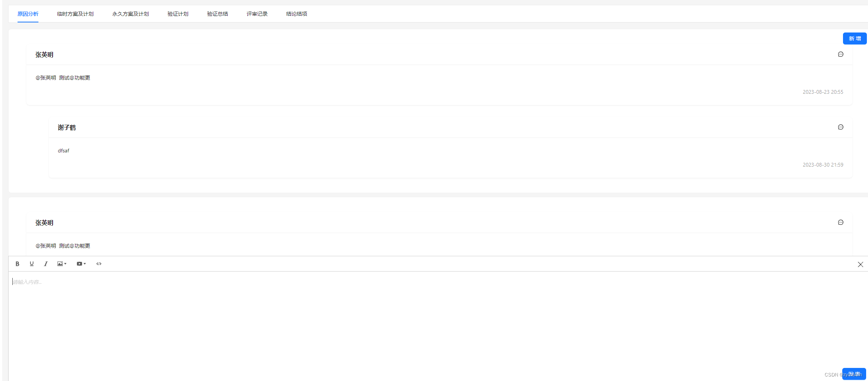
Task: Go to the 结论结项 tab
Action: pyautogui.click(x=296, y=14)
